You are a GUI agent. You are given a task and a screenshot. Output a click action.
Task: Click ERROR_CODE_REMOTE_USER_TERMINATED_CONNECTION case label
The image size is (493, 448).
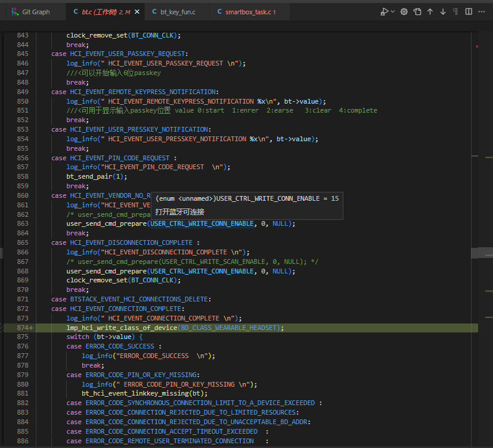[169, 441]
